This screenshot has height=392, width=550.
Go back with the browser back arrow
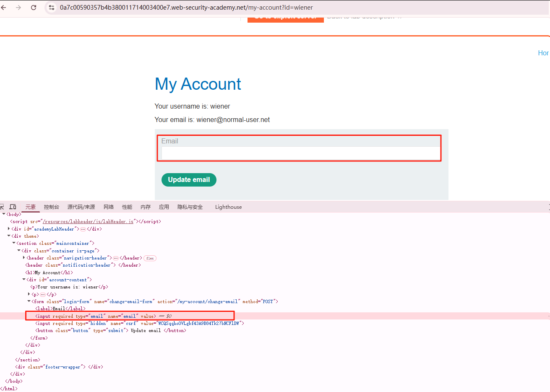[x=4, y=8]
